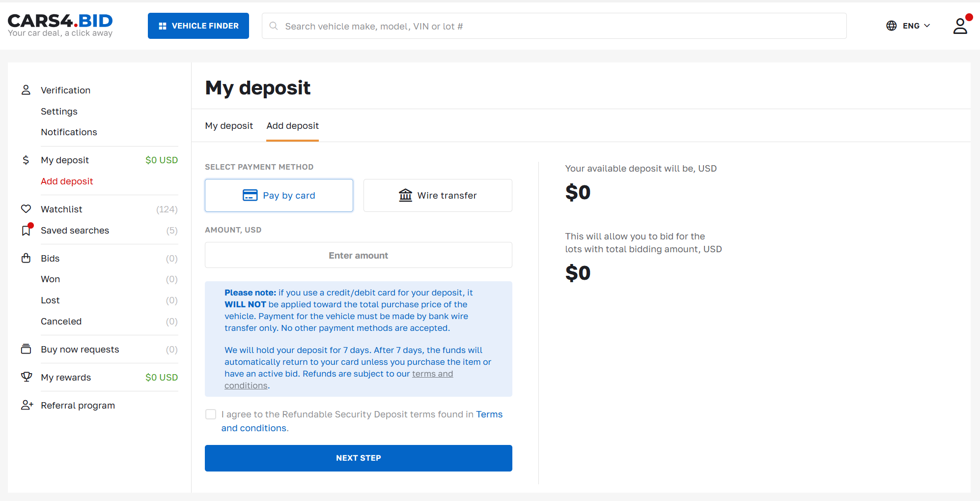Open the Vehicle Finder menu

[x=198, y=26]
